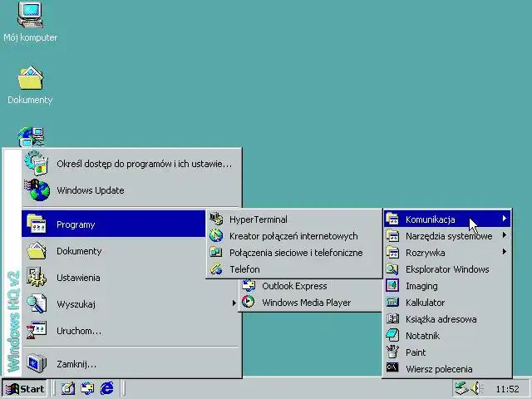Click the Uruchom icon
Viewport: 532px width, 399px height.
coord(37,330)
